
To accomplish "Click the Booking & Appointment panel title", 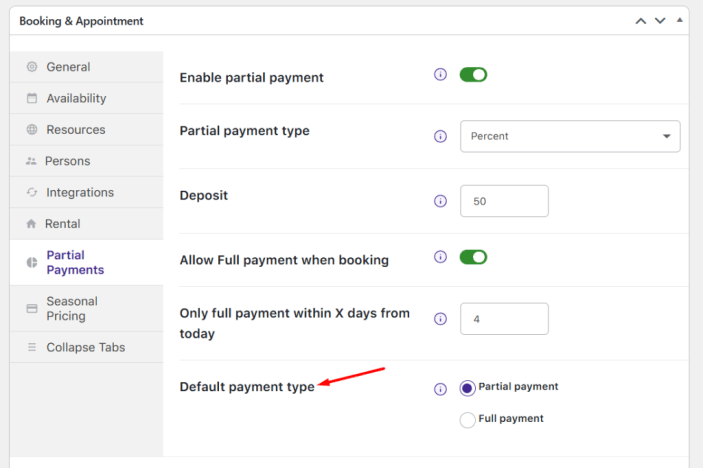I will click(x=81, y=21).
